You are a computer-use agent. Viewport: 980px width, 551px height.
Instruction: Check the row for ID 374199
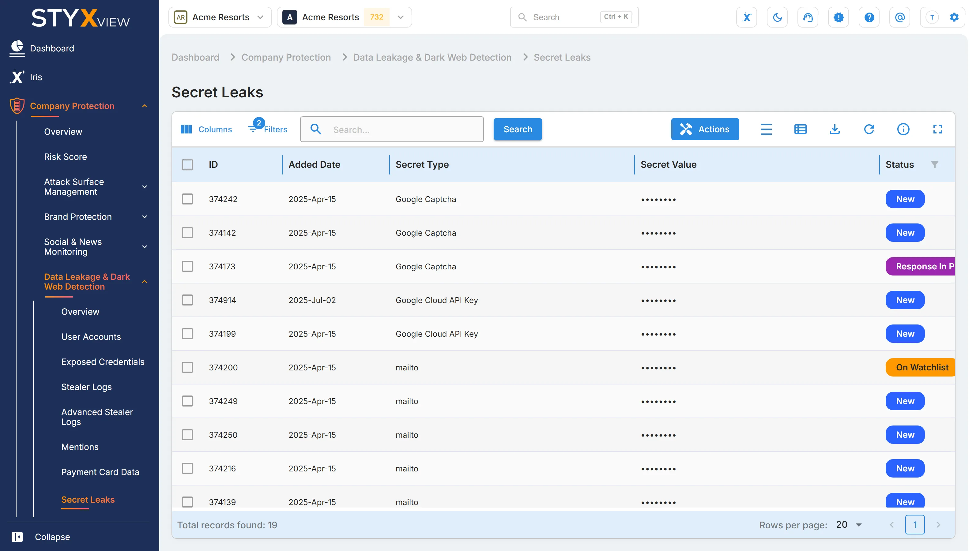(187, 333)
